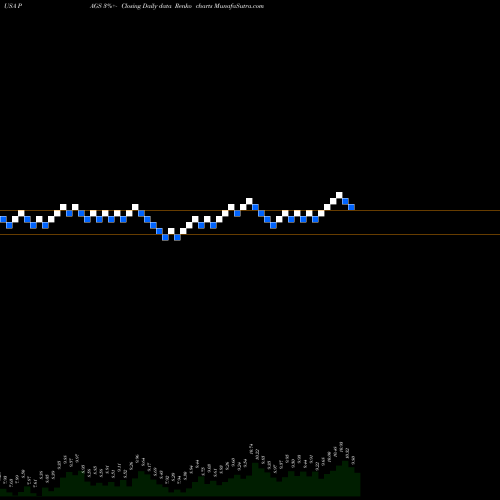The image size is (500, 500).
Task: Click the "USA P" title text
Action: point(13,6)
